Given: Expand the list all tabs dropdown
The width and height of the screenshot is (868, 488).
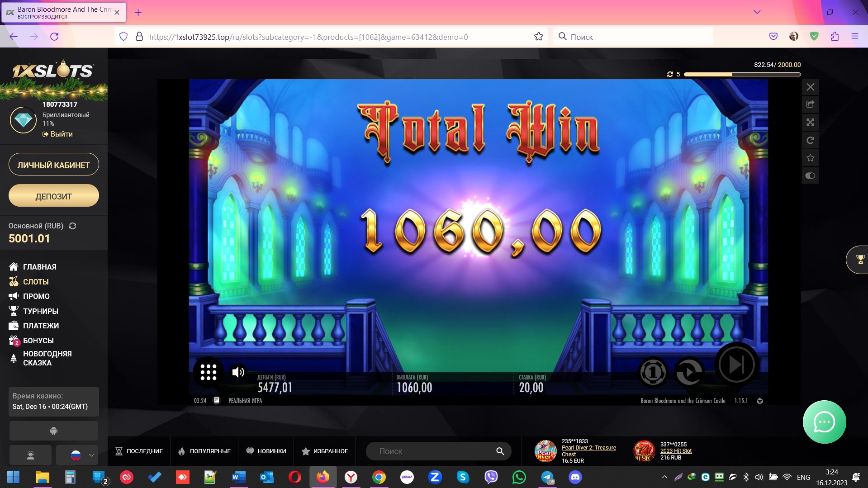Looking at the screenshot, I should point(757,12).
